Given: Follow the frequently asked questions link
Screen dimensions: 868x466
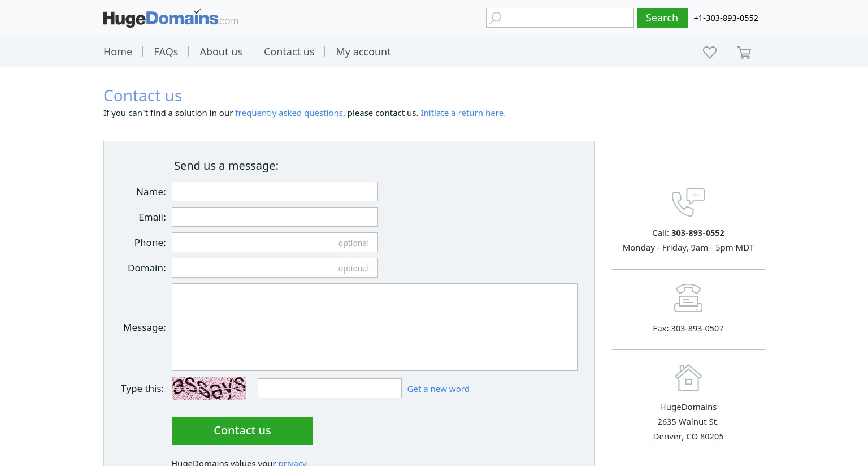Looking at the screenshot, I should [x=289, y=113].
